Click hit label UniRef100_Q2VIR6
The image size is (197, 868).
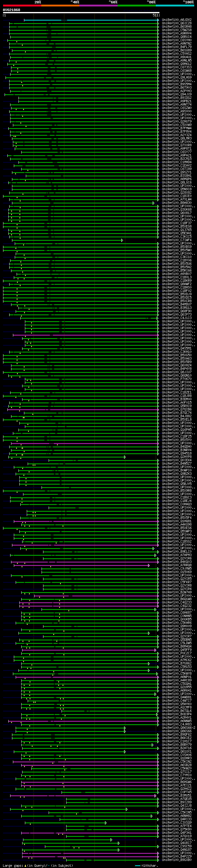click(176, 558)
